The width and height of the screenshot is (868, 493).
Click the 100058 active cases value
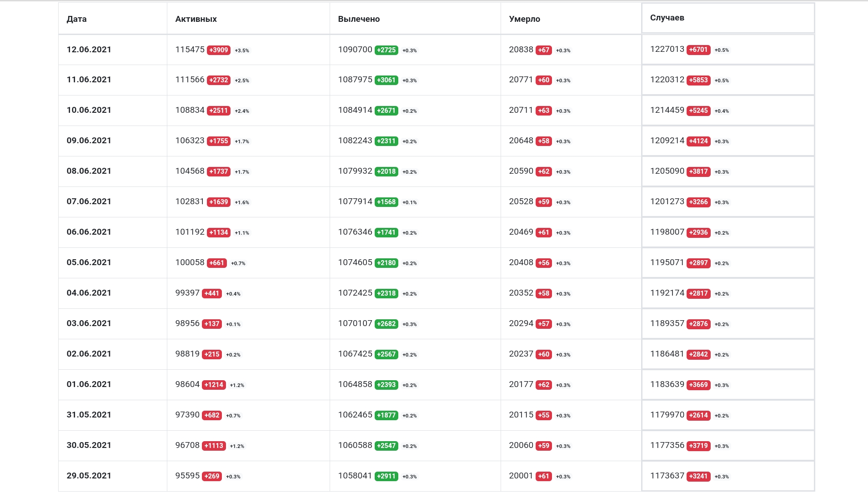coord(190,262)
